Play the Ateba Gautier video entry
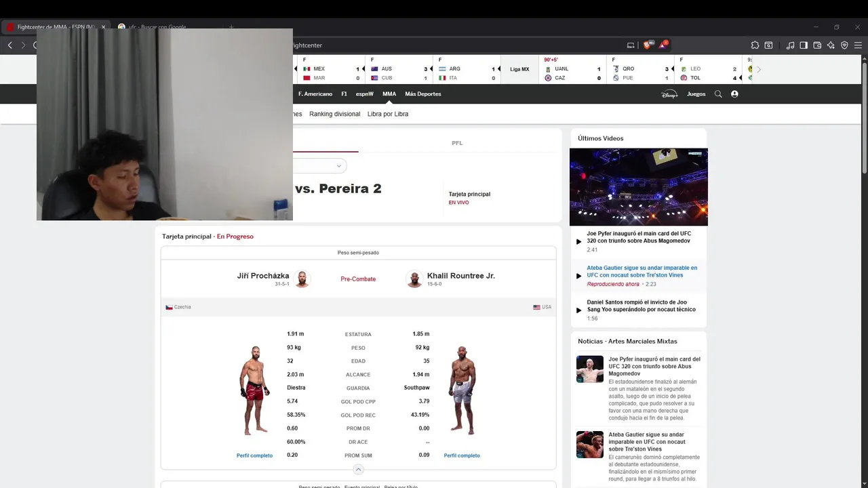 tap(638, 276)
